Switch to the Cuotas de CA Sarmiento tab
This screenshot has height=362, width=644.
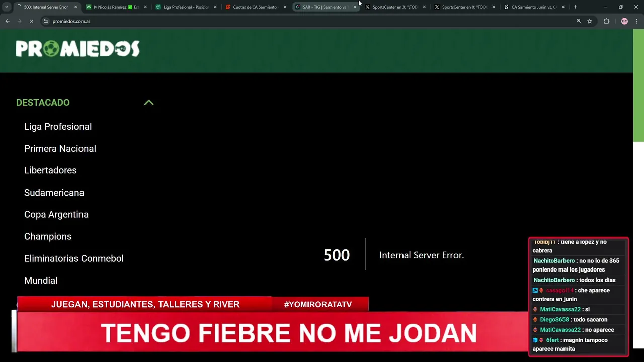pos(255,7)
